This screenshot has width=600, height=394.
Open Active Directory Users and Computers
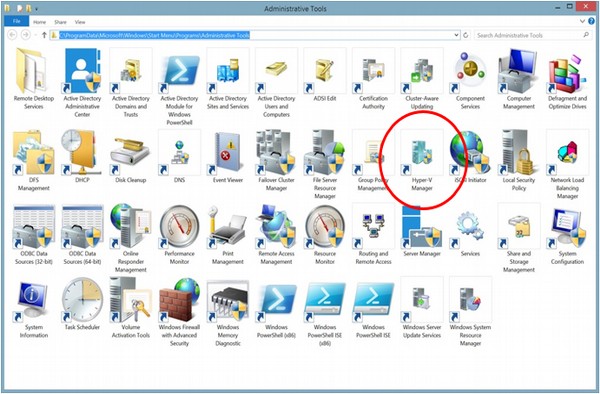[276, 82]
